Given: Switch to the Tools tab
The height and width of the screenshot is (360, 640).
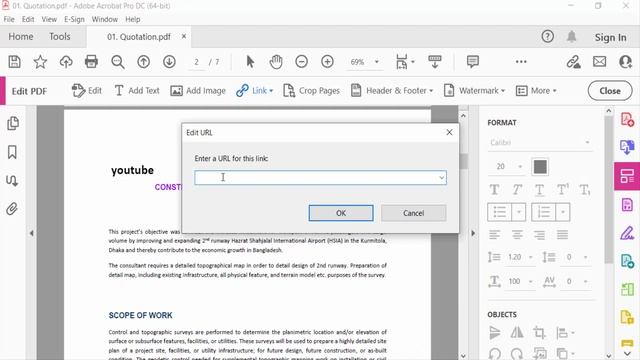Looking at the screenshot, I should point(60,37).
